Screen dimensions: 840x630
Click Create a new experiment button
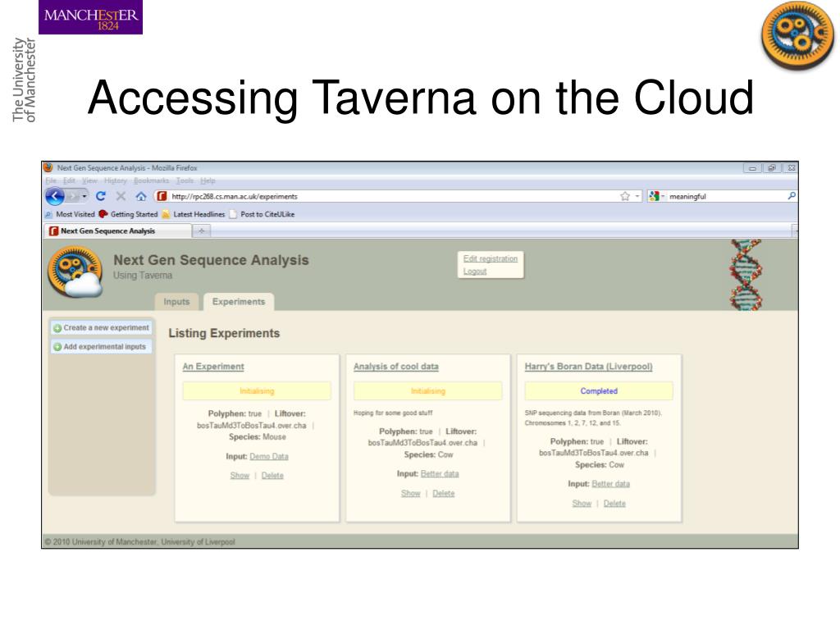tap(101, 327)
